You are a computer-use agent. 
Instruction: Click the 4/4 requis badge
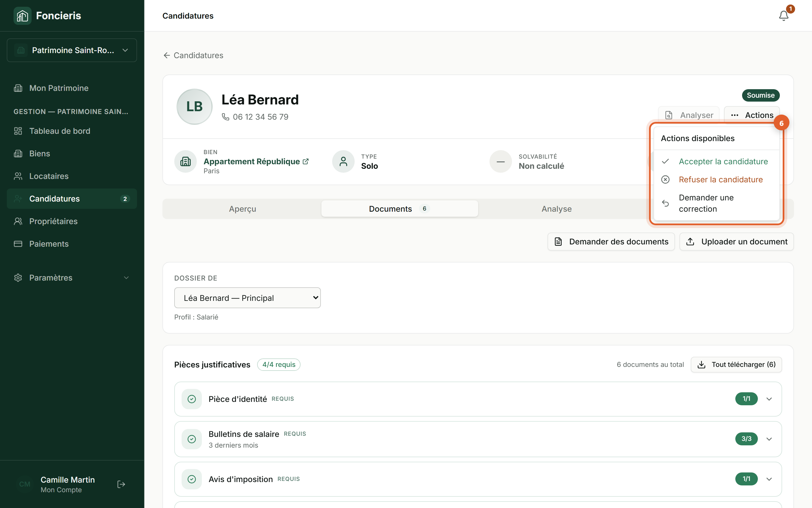[x=279, y=365]
